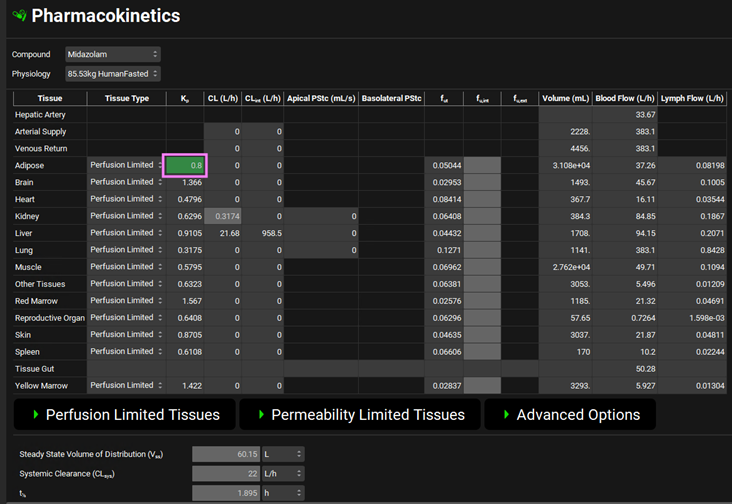Edit the Liver CLint value 958.5
The image size is (732, 504).
pos(265,233)
